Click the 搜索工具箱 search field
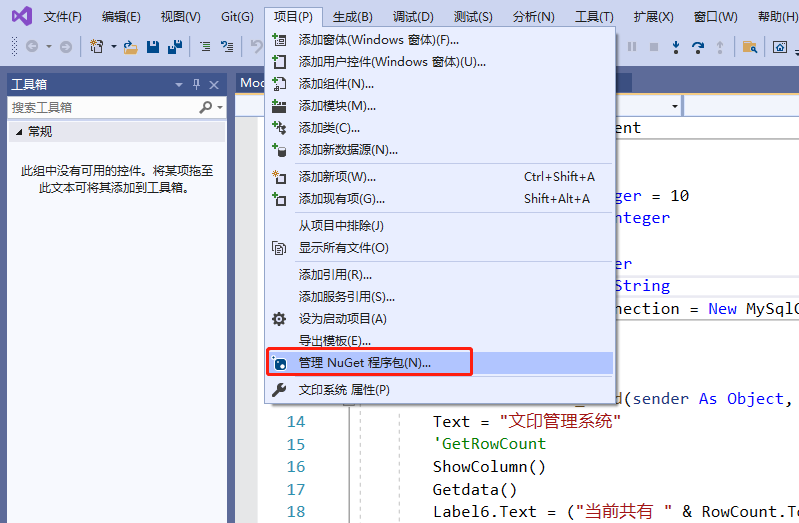Image resolution: width=799 pixels, height=523 pixels. (x=103, y=107)
